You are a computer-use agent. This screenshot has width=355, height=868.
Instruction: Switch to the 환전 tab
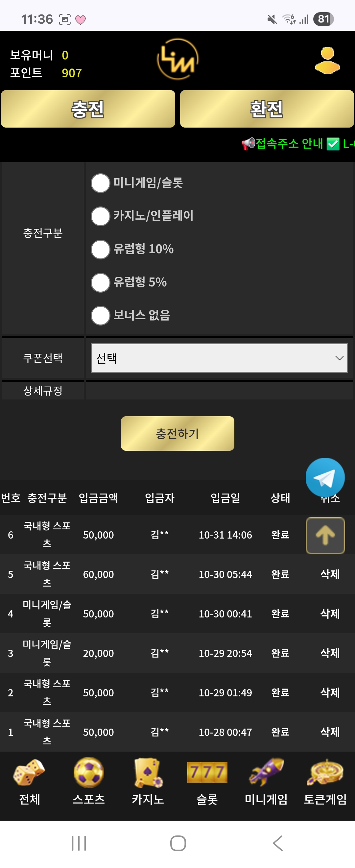(x=267, y=109)
